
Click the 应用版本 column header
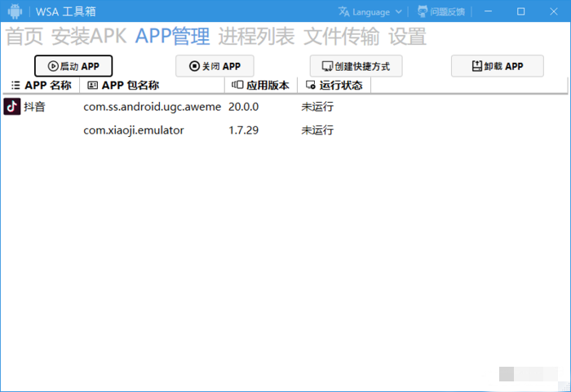[261, 85]
